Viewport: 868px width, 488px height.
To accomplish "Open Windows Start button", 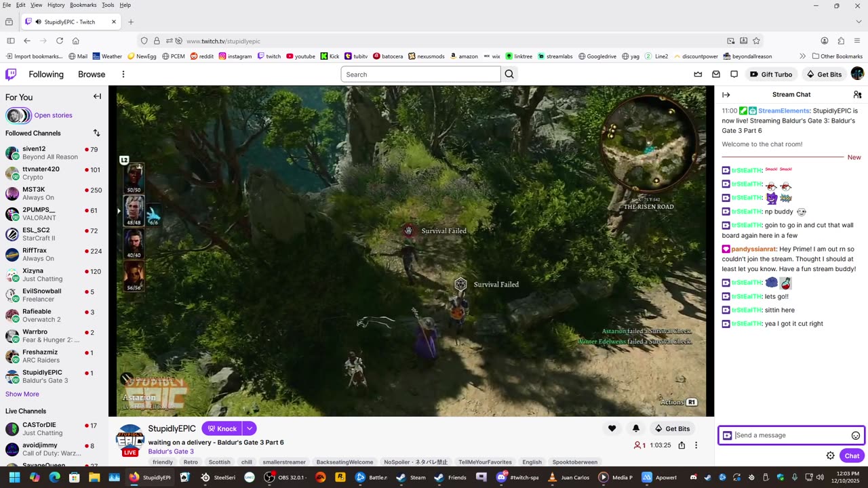I will click(14, 477).
